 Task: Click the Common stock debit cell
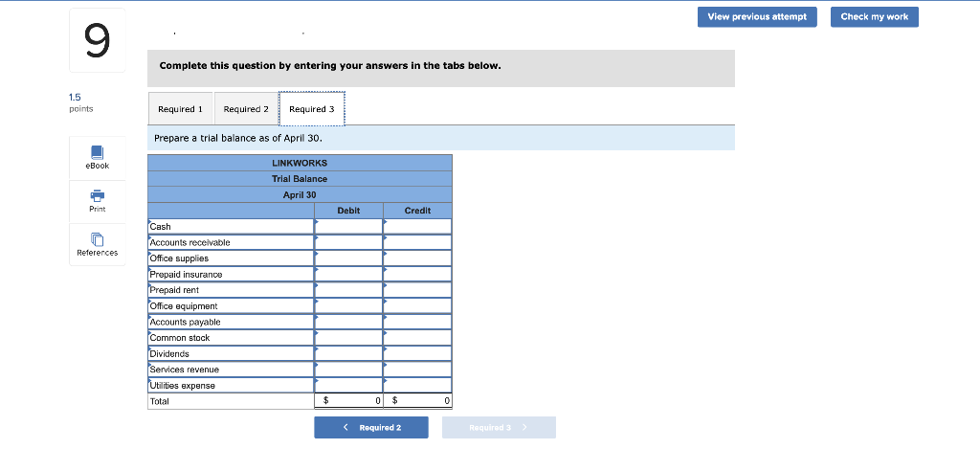click(348, 338)
